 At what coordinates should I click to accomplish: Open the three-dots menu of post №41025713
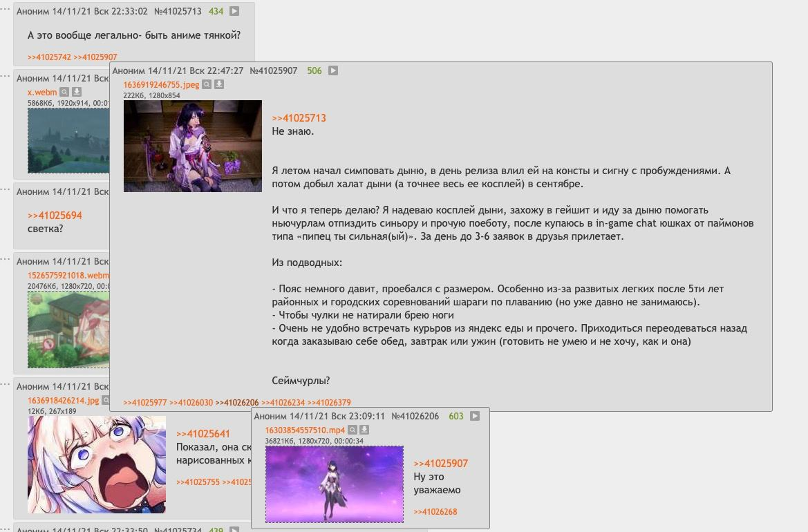(x=5, y=10)
